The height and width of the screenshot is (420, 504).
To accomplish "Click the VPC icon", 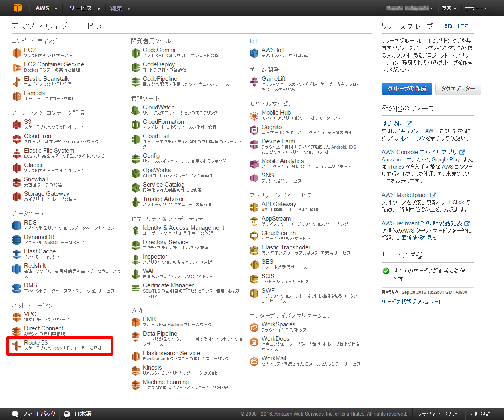I will (16, 317).
